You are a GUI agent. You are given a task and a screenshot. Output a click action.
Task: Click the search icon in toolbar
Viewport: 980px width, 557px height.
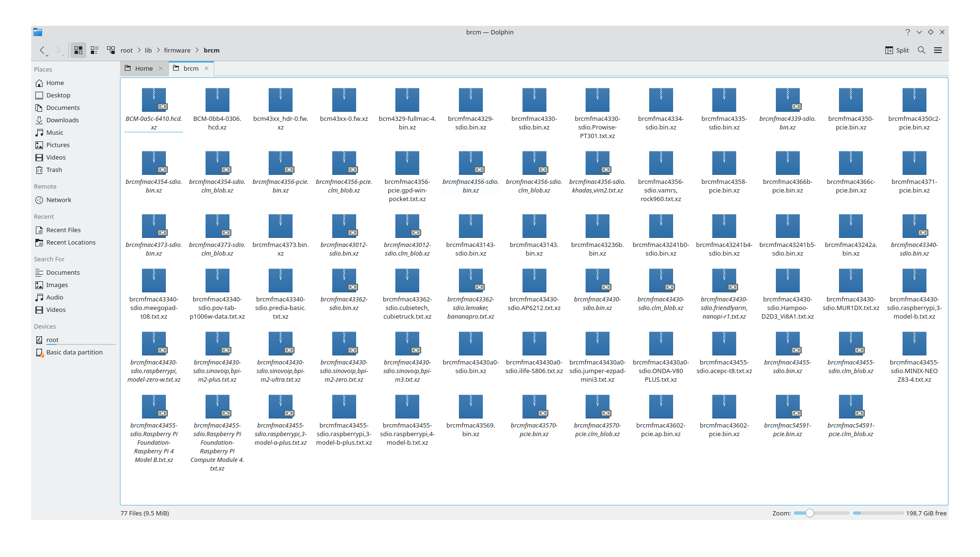click(922, 50)
